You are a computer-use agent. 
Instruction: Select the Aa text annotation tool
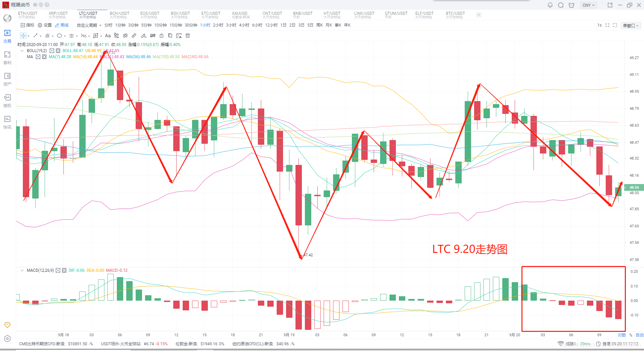(x=108, y=36)
